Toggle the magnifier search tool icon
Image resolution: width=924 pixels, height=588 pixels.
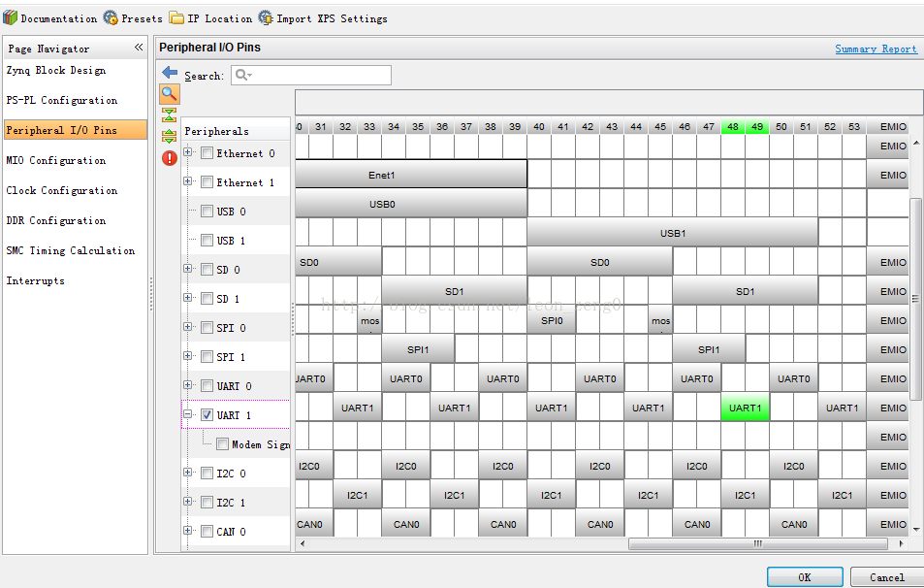[170, 94]
